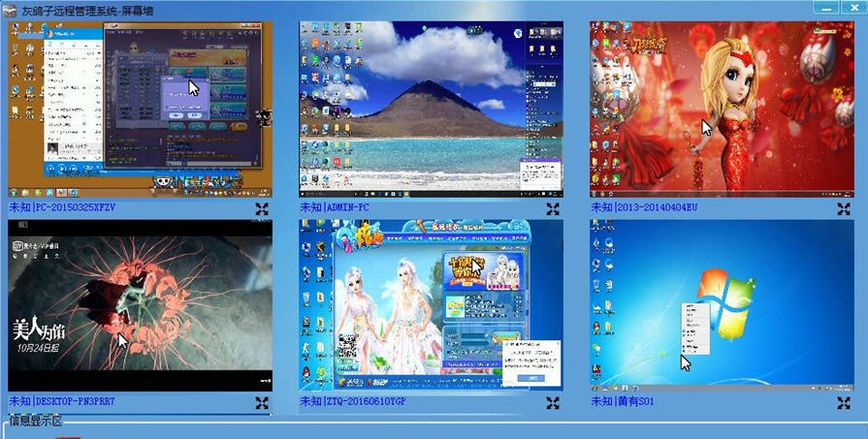Screen dimensions: 868x439
Task: Open the PC-20150325XFZV screen thumbnail
Action: pos(140,109)
